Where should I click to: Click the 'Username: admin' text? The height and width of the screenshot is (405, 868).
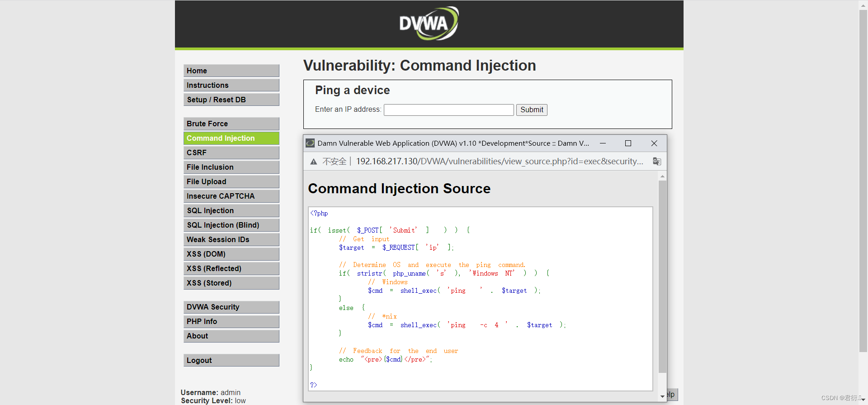point(211,392)
